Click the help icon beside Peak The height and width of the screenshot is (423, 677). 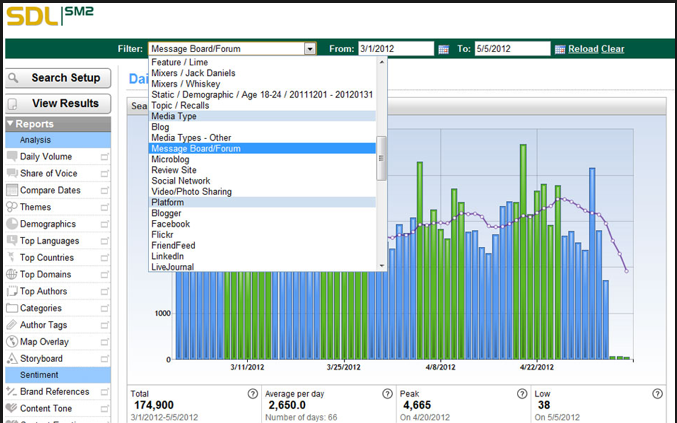click(523, 393)
